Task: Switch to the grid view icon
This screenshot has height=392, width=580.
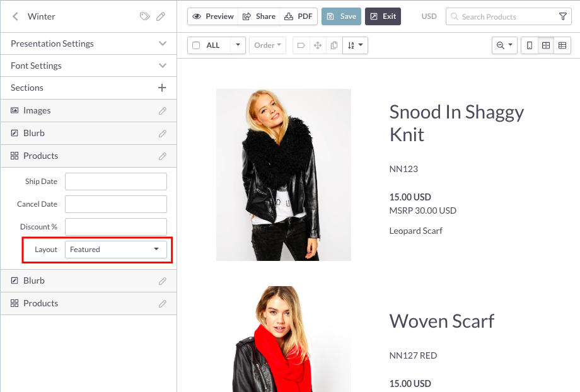Action: [546, 45]
